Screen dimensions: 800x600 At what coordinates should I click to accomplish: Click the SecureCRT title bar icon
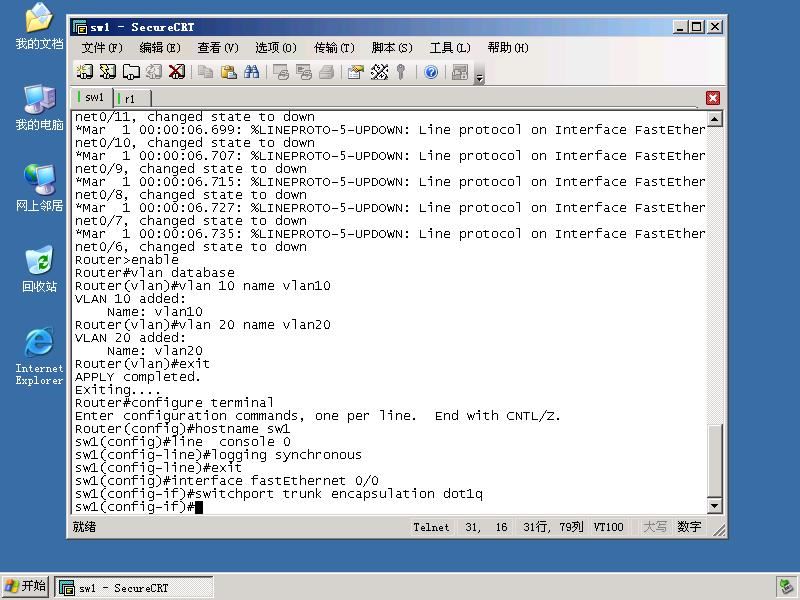(80, 27)
